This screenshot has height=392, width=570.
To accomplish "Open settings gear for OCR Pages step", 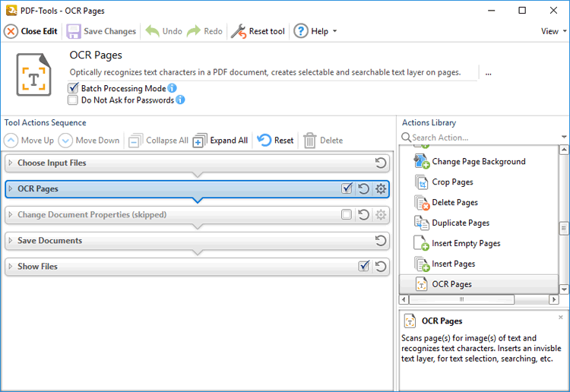I will click(381, 189).
